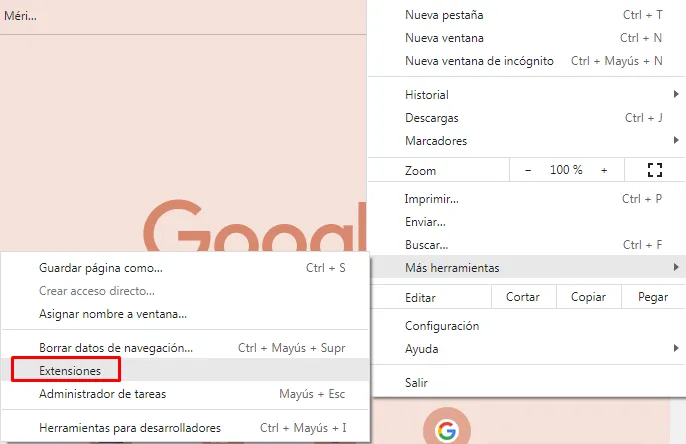Select Salir to quit Chrome
This screenshot has height=444, width=686.
[527, 383]
